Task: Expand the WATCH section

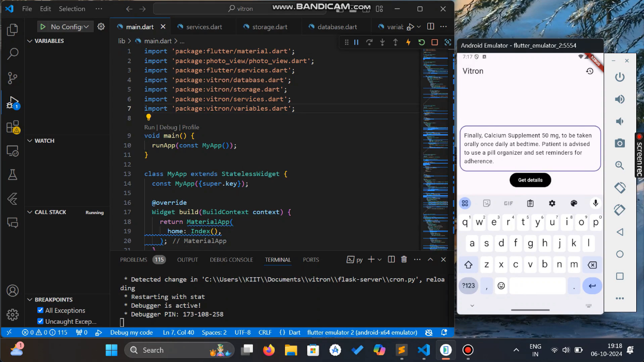Action: coord(68,141)
